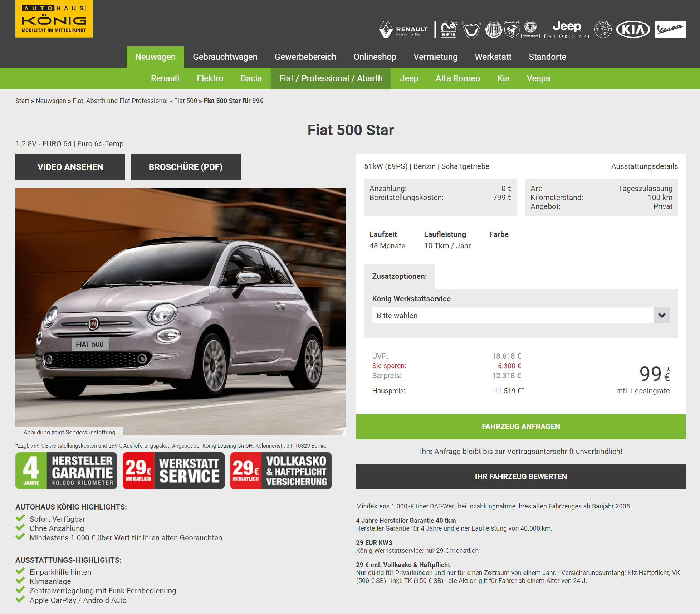This screenshot has width=700, height=614.
Task: Open the Renault brand logo
Action: [403, 29]
